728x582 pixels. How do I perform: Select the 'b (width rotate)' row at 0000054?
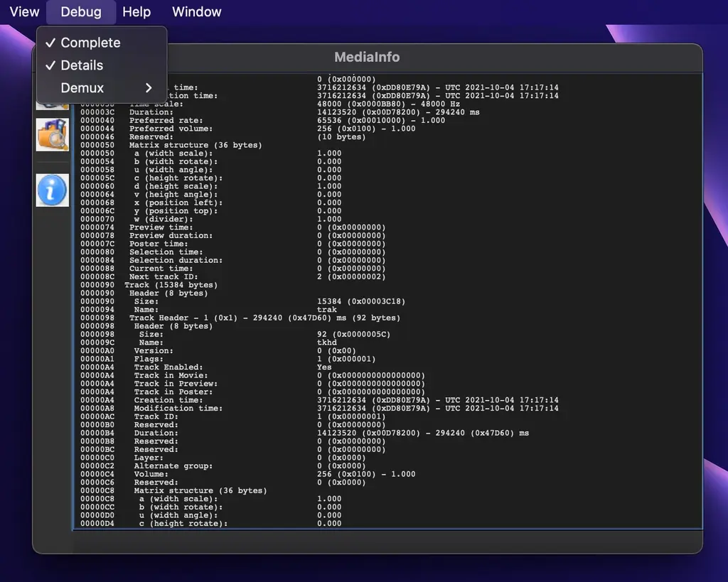[210, 162]
